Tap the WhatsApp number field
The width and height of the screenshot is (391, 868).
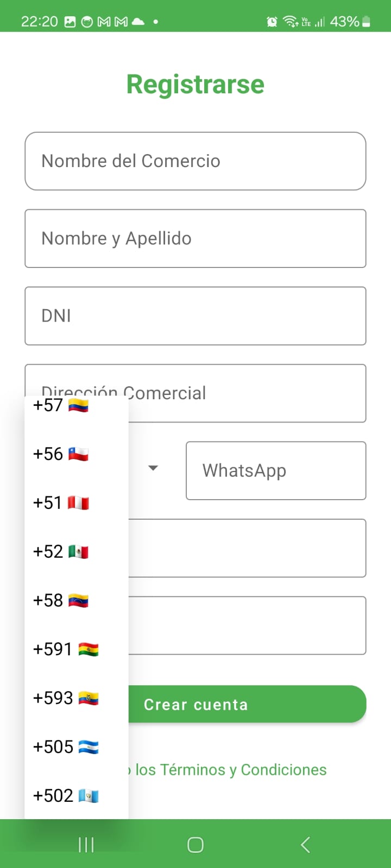pyautogui.click(x=276, y=470)
